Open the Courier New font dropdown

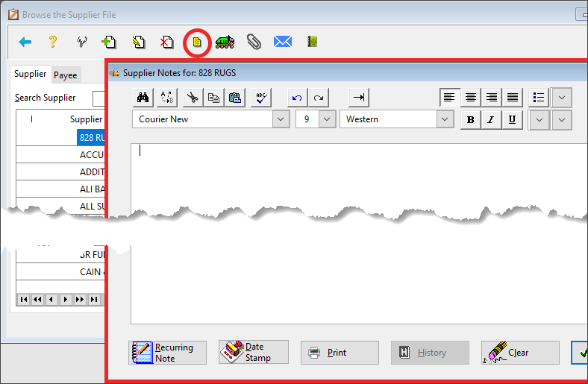281,119
